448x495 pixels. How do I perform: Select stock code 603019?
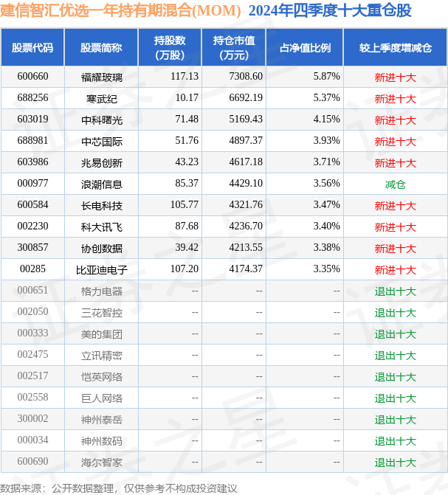33,120
